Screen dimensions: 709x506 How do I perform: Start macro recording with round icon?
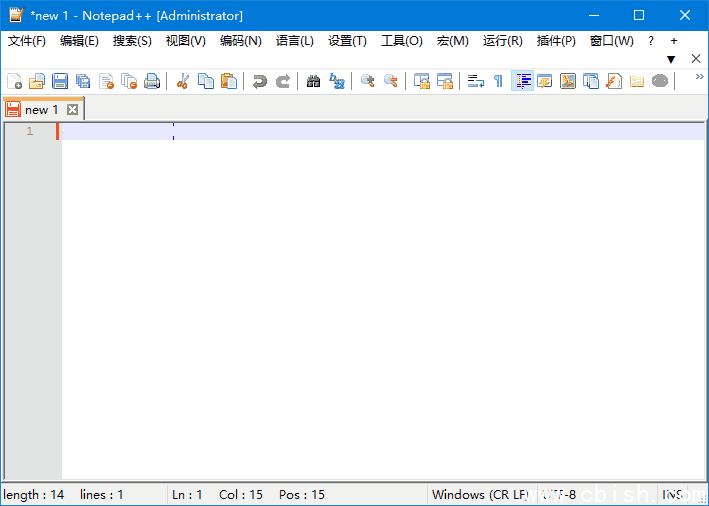click(x=660, y=81)
